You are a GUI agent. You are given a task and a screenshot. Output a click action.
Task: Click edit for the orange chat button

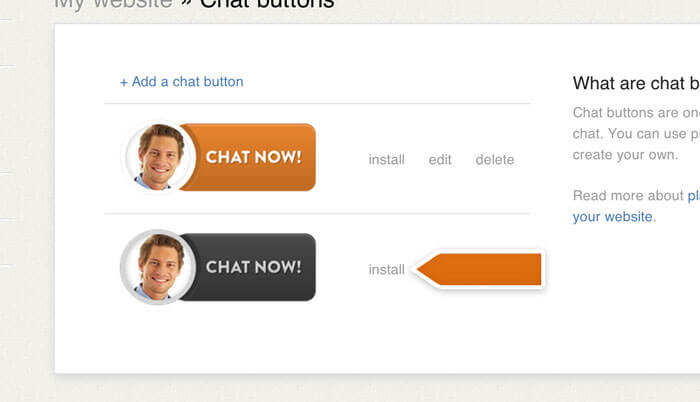[x=440, y=159]
